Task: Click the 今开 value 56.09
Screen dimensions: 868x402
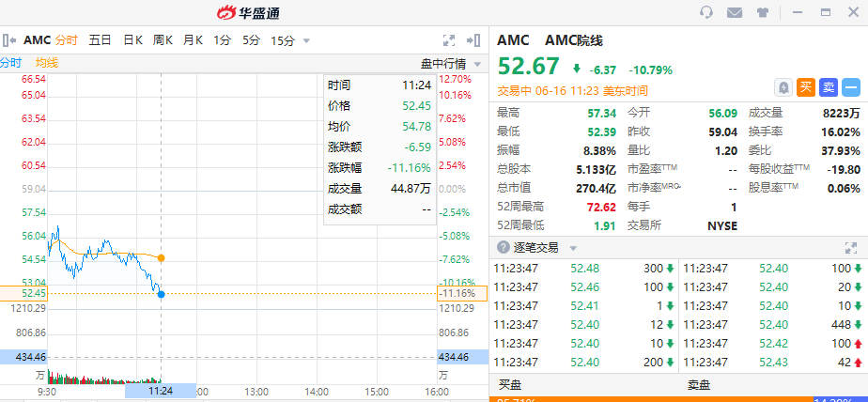Action: point(723,114)
